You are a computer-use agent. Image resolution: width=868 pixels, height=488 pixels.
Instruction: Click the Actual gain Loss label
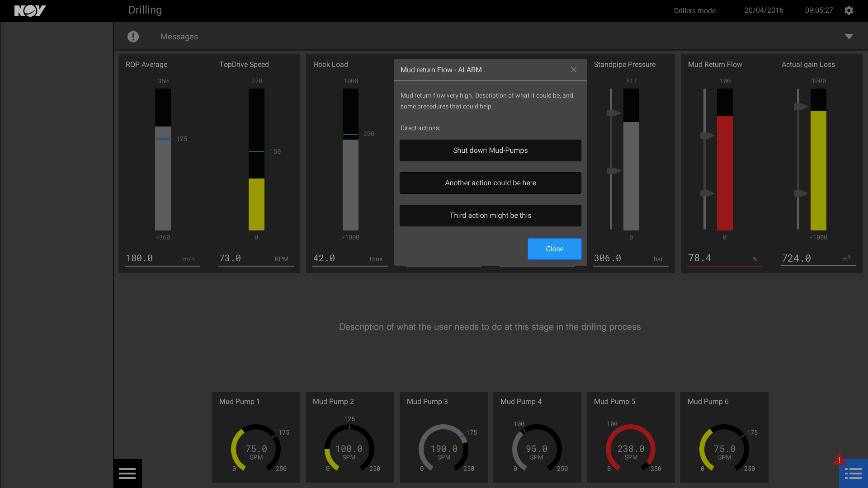(x=808, y=65)
